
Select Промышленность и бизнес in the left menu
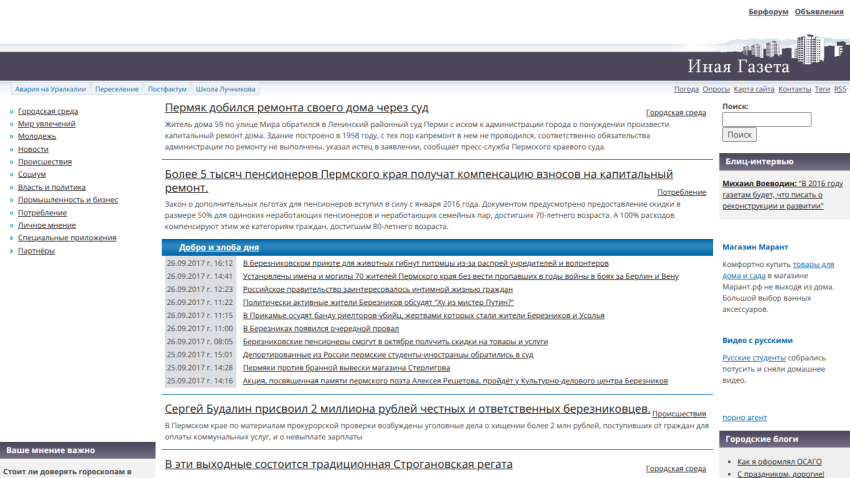click(x=68, y=199)
